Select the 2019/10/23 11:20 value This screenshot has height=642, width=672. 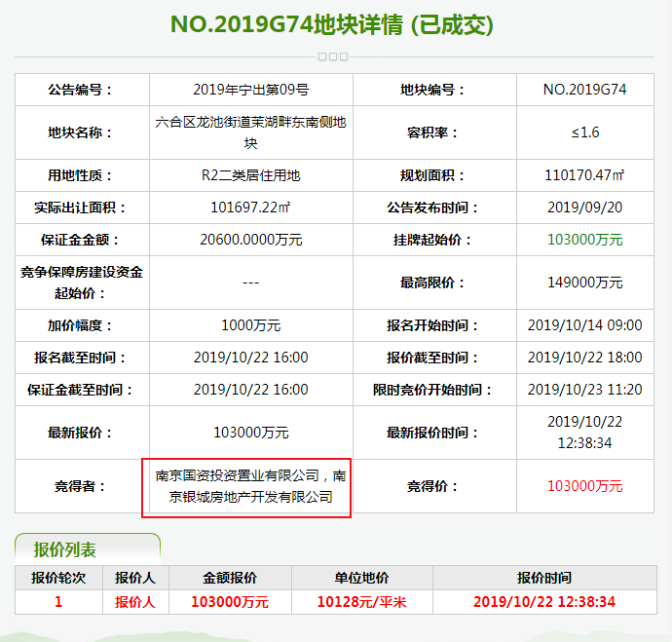[x=585, y=390]
